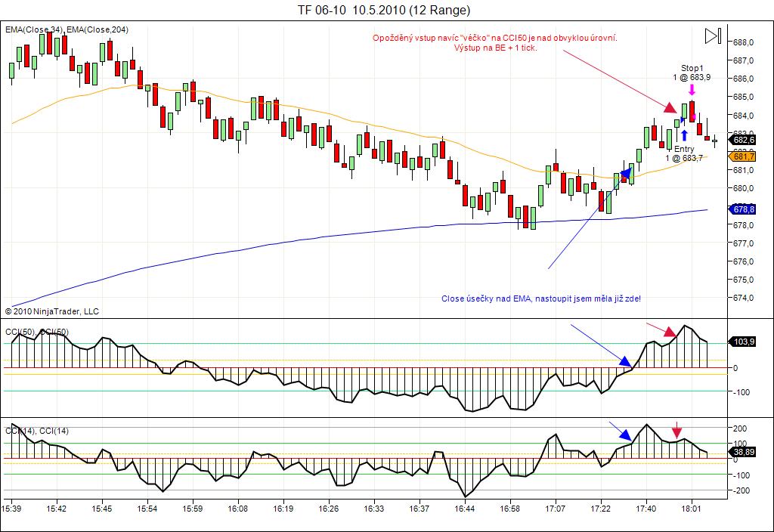Image resolution: width=774 pixels, height=532 pixels.
Task: Click the 16:37 time axis label
Action: tap(419, 509)
